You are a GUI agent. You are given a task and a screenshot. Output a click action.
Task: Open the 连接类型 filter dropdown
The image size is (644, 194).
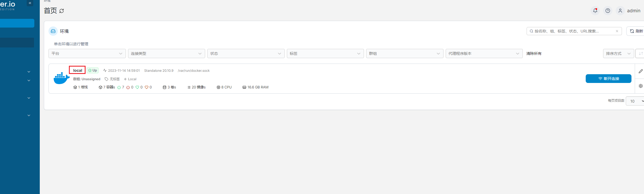tap(166, 53)
